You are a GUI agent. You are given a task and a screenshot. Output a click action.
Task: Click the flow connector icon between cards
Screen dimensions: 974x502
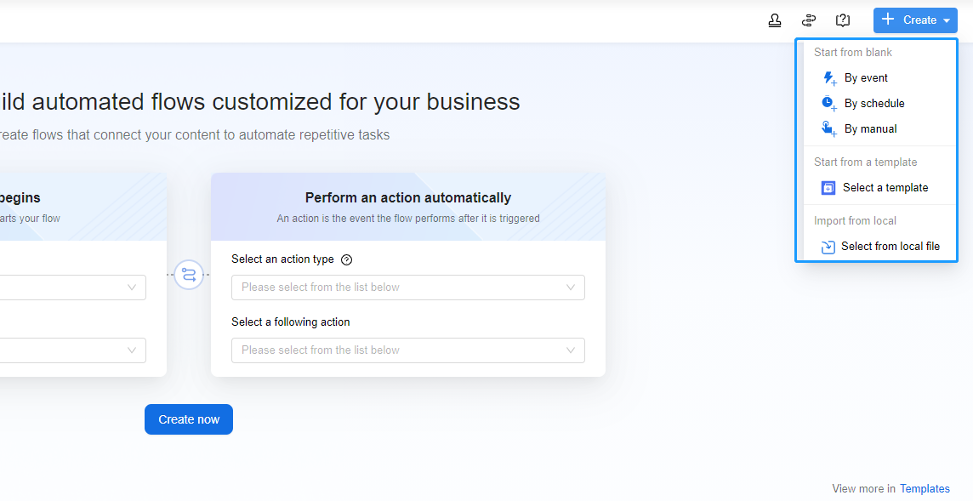[189, 274]
